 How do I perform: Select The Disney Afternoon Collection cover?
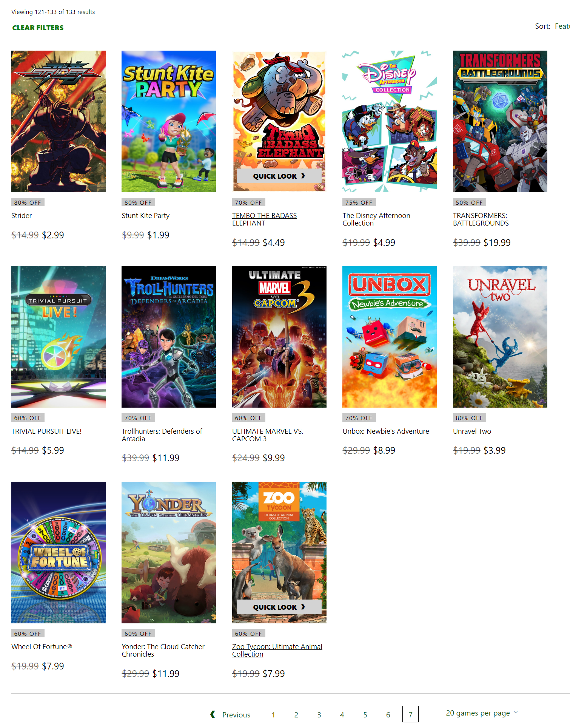tap(390, 121)
